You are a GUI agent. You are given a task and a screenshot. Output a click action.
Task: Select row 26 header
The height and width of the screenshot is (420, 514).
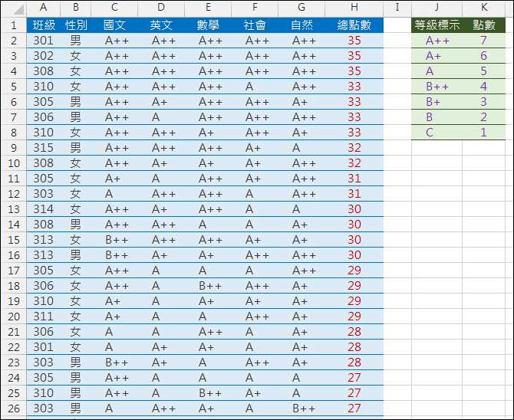[x=14, y=409]
